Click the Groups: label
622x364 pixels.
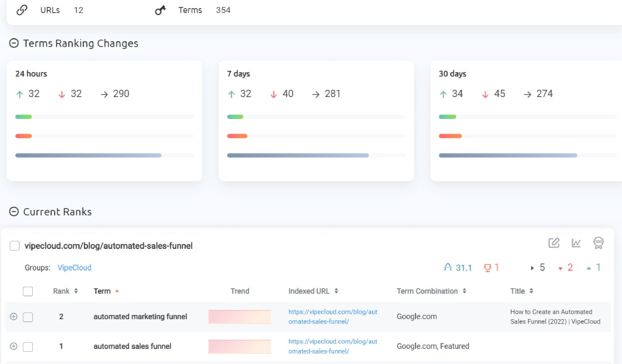pyautogui.click(x=37, y=268)
